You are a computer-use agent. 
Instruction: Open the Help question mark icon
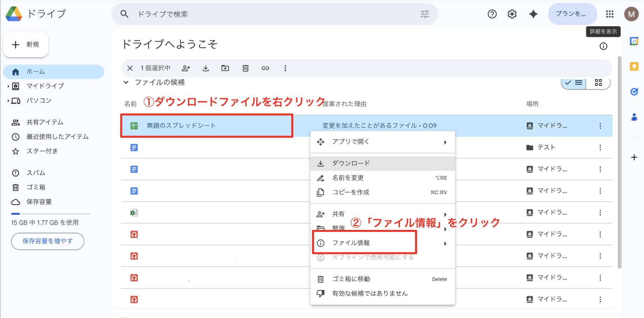coord(492,14)
